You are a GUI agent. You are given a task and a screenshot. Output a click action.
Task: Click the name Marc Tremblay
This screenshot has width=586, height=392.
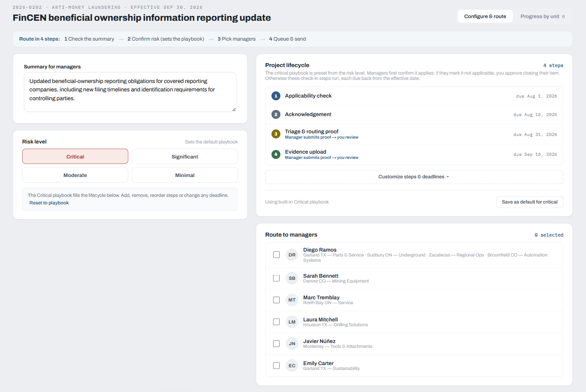(x=321, y=298)
